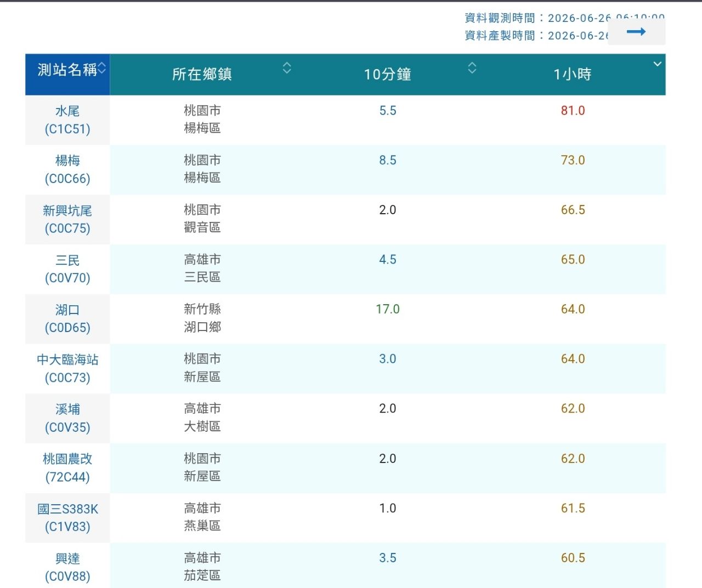Open station link 興達 (C0V88)

coord(67,567)
